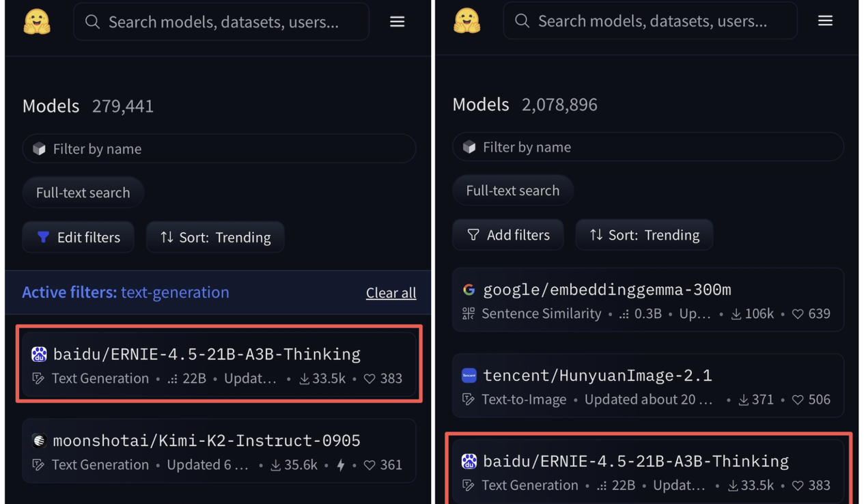866x504 pixels.
Task: Expand Sort: Trending dropdown in right panel
Action: click(644, 235)
